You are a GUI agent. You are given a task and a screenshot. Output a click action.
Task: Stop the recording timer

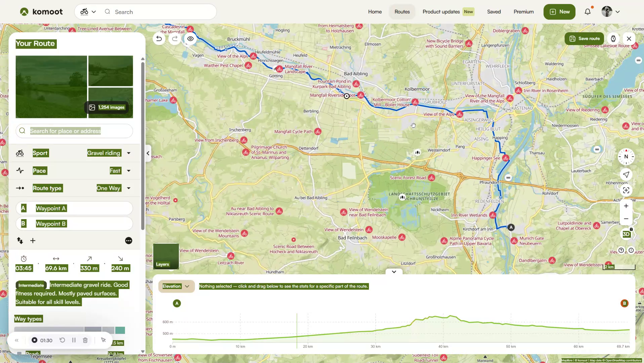pyautogui.click(x=34, y=340)
